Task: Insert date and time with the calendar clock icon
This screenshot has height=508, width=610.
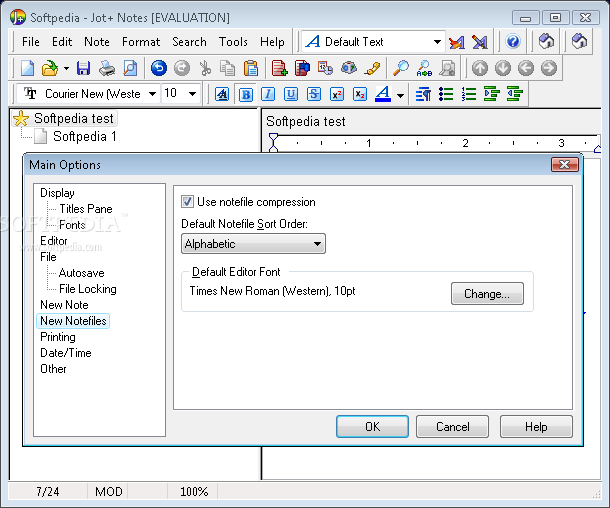Action: tap(325, 68)
